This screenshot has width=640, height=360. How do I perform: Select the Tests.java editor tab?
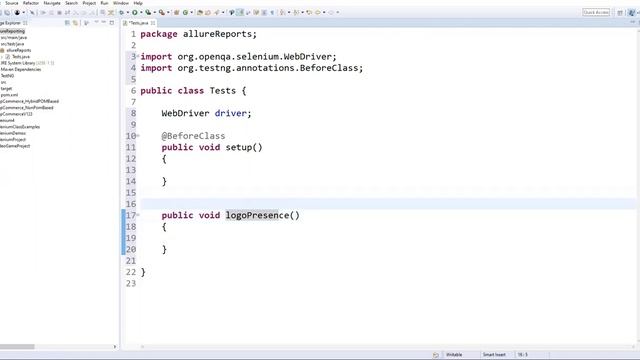click(x=139, y=23)
